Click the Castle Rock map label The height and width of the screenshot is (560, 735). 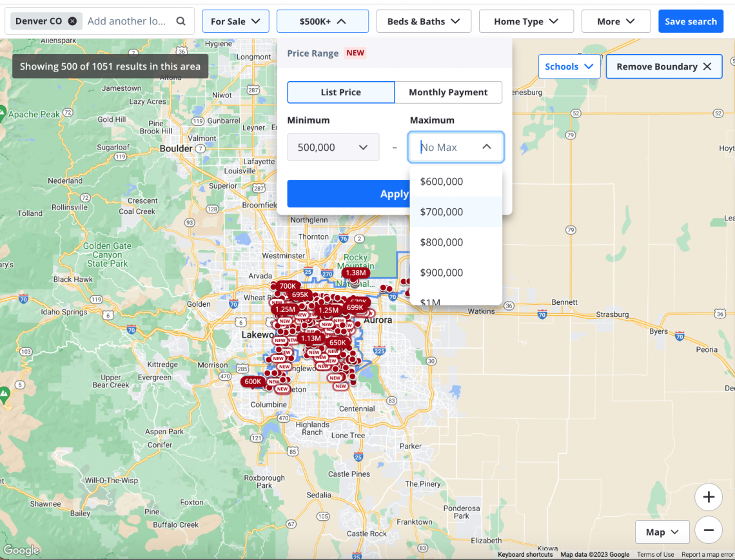tap(367, 534)
